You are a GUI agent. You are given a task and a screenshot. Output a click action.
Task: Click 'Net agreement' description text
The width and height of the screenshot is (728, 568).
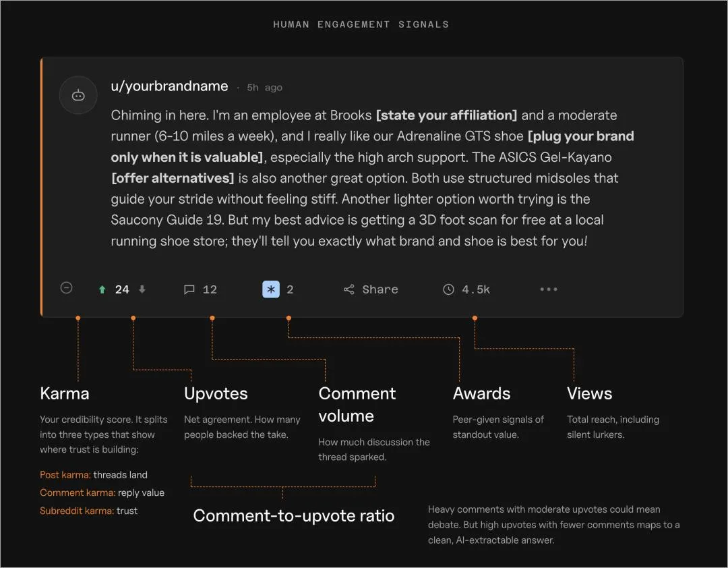point(242,427)
